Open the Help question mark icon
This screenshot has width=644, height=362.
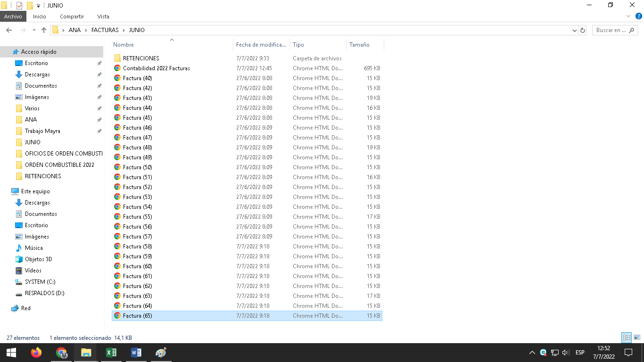coord(639,16)
